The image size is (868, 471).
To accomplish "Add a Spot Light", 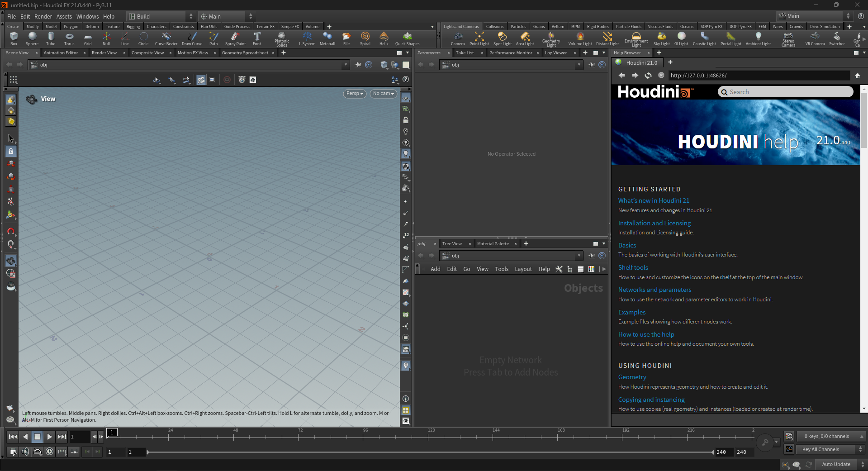I will pyautogui.click(x=503, y=38).
